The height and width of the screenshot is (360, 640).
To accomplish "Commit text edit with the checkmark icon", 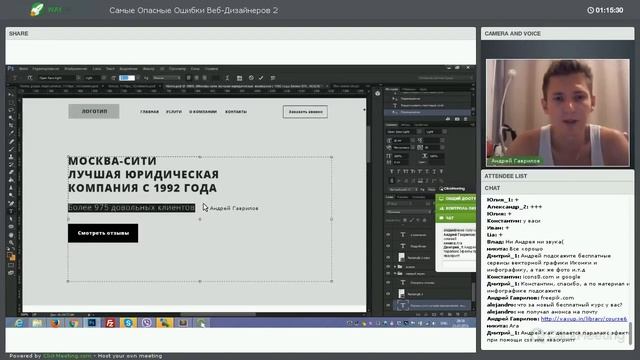I will click(x=261, y=78).
